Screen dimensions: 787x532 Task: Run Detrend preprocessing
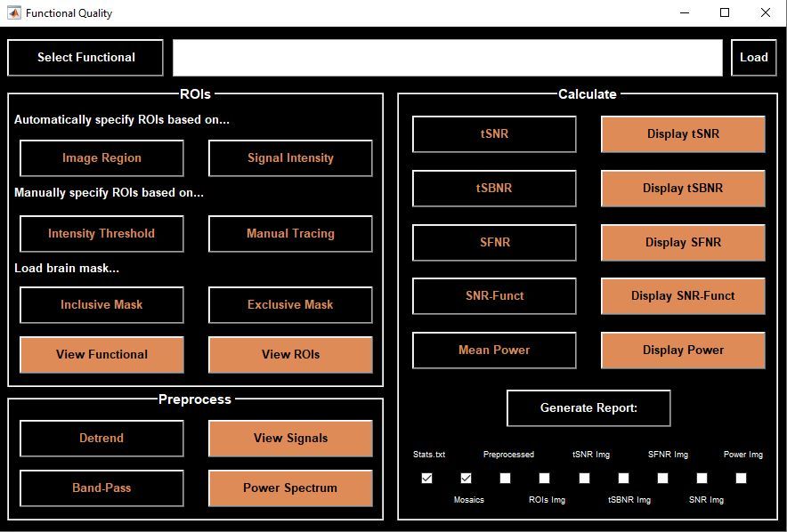coord(101,439)
